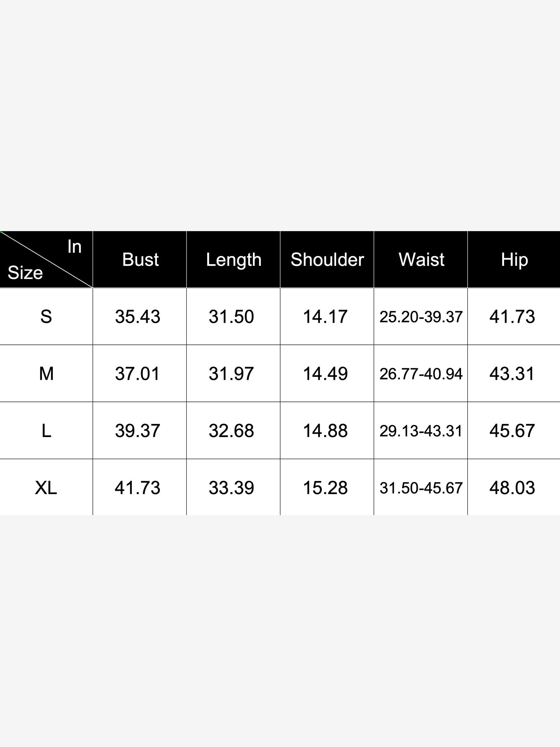This screenshot has width=560, height=747.
Task: Click the Hip column header
Action: (514, 260)
